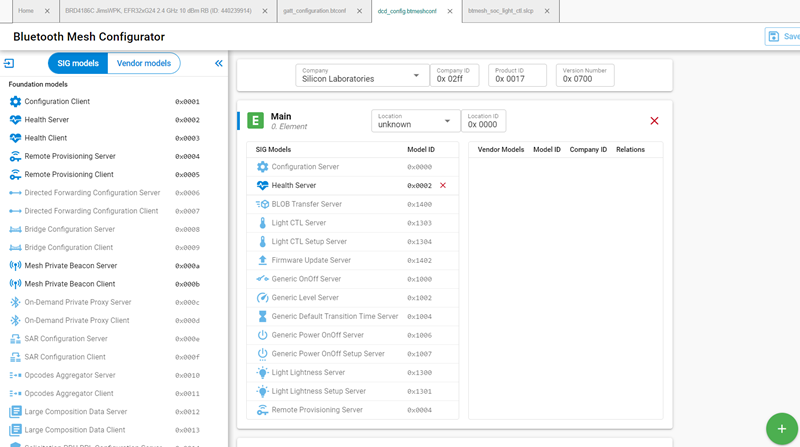Click the green E element badge

click(255, 121)
